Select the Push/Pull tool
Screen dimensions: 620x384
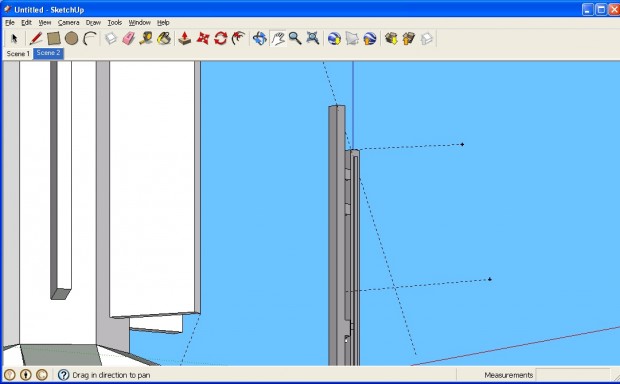pos(185,38)
